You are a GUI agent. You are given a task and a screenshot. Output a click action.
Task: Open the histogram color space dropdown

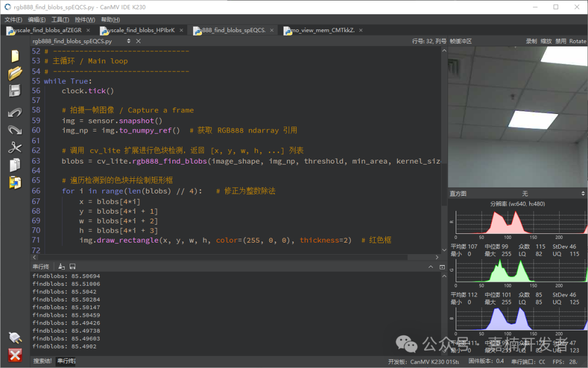point(525,194)
